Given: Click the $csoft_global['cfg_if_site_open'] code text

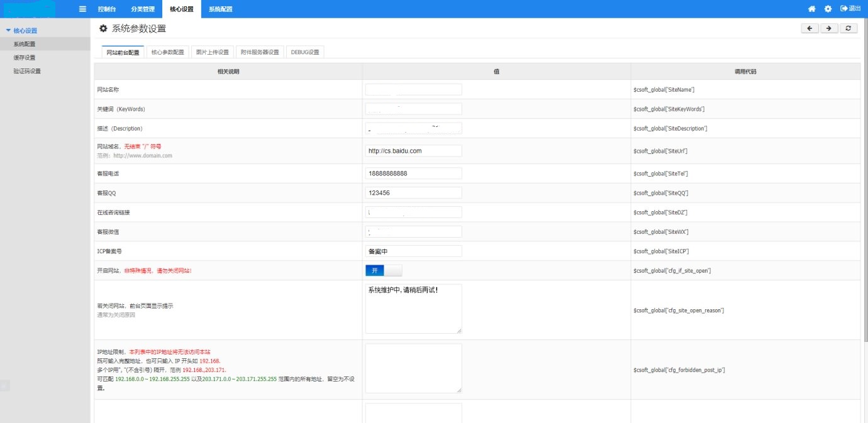Looking at the screenshot, I should click(x=672, y=271).
